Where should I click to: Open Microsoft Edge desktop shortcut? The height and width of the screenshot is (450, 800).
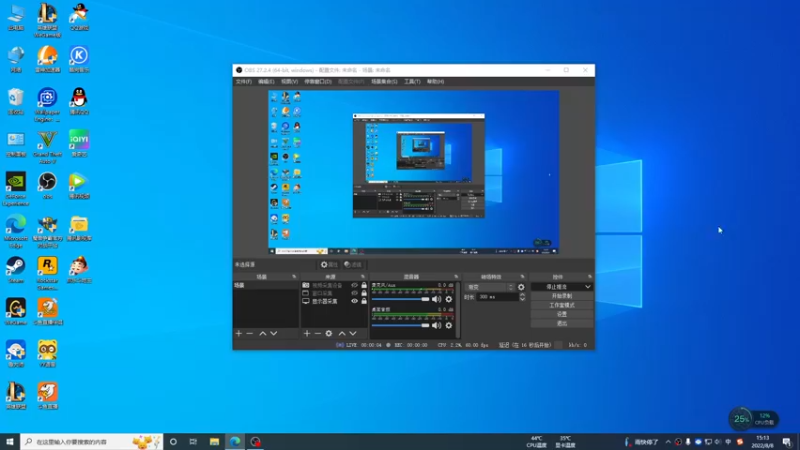pos(15,231)
